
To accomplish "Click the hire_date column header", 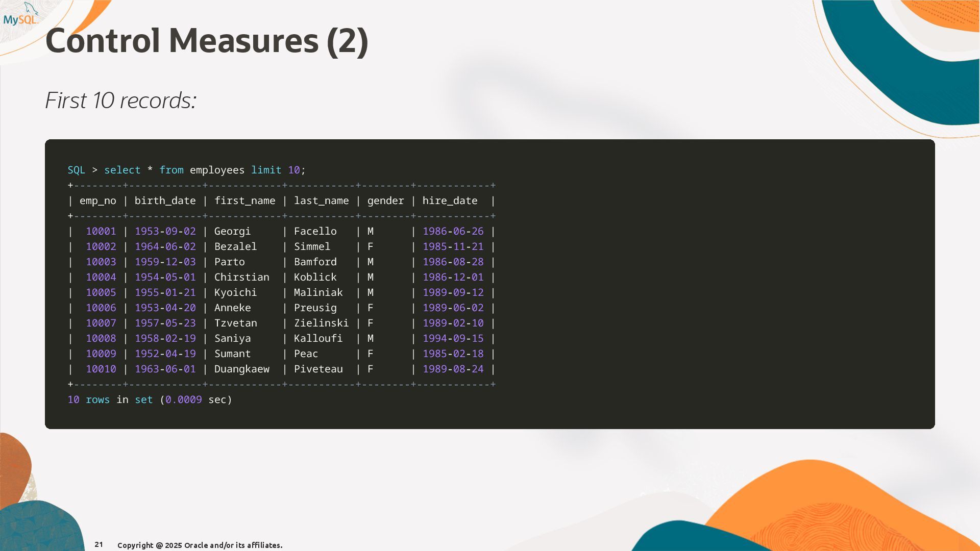I will [450, 201].
